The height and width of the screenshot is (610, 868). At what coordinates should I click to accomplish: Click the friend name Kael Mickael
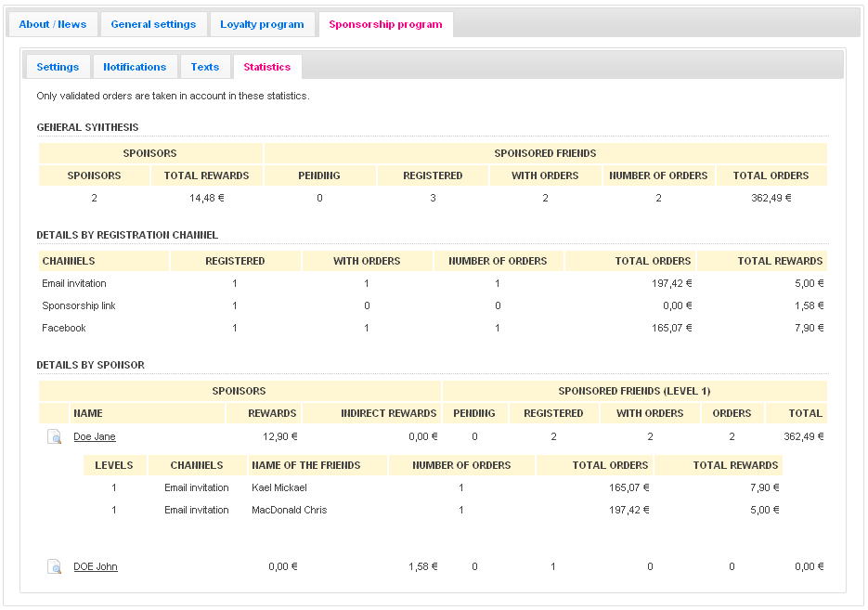pos(279,487)
